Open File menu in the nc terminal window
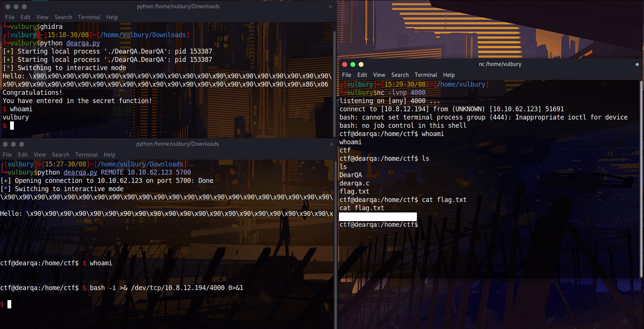Image resolution: width=644 pixels, height=329 pixels. 347,75
